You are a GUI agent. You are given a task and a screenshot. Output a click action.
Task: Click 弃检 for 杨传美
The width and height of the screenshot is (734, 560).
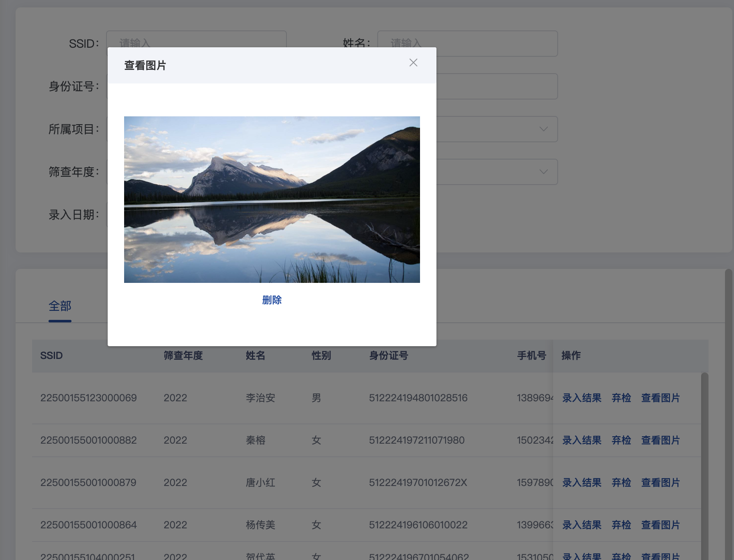(621, 525)
